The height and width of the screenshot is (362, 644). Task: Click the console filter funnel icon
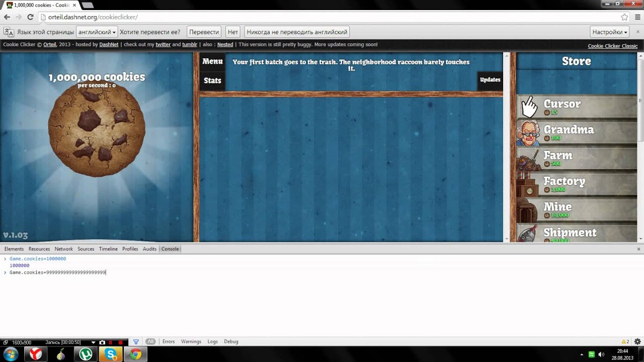point(136,341)
